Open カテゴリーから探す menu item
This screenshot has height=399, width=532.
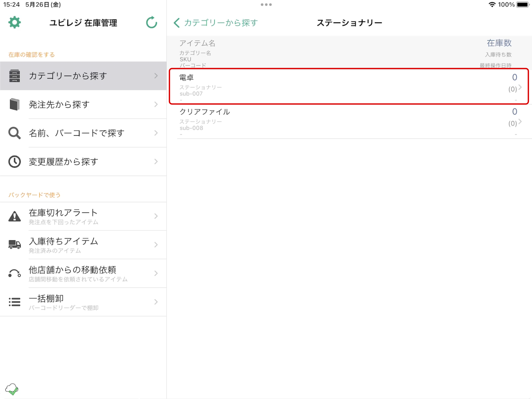point(83,76)
